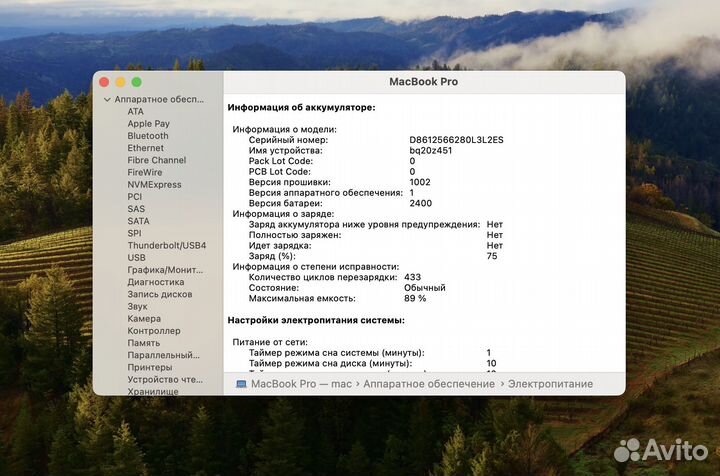Select Устройство чте… in the sidebar
Screen dimensions: 720x476
pyautogui.click(x=165, y=379)
